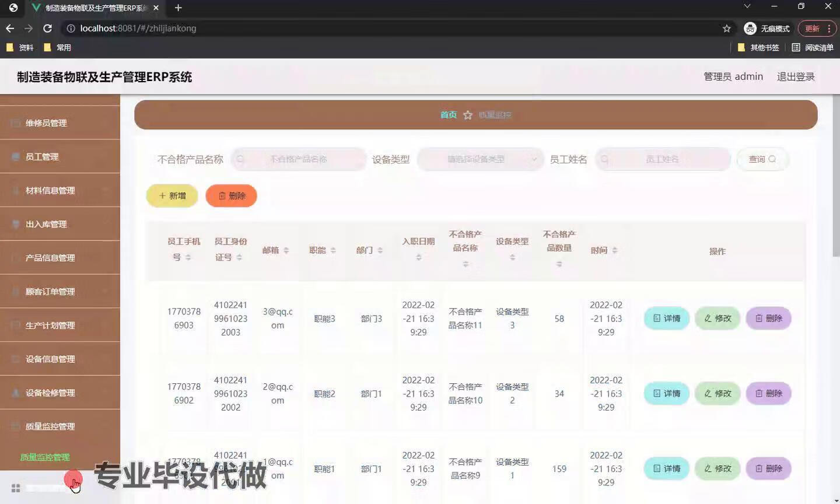The height and width of the screenshot is (504, 840).
Task: View 详情 for 不合格产品名称11 row
Action: (x=667, y=318)
